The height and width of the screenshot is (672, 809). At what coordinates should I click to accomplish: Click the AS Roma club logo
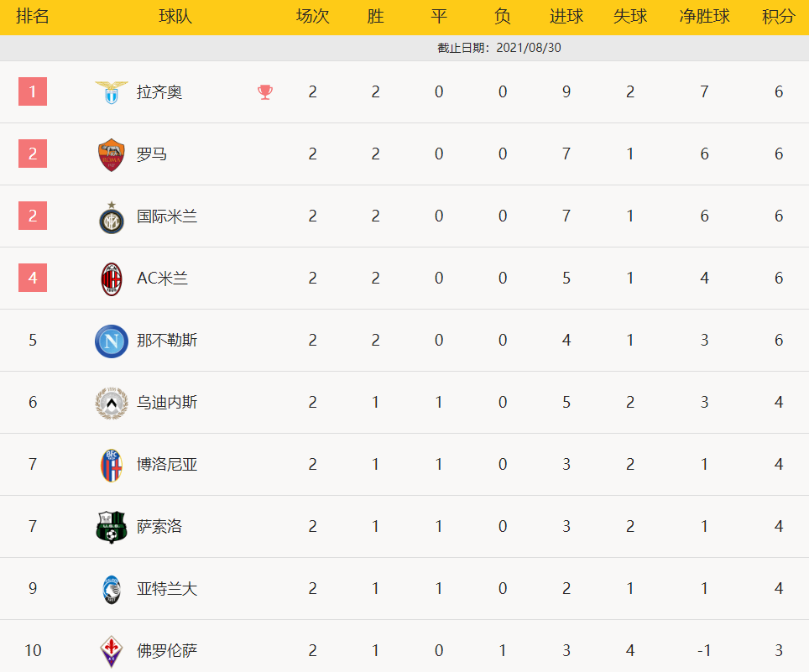112,154
